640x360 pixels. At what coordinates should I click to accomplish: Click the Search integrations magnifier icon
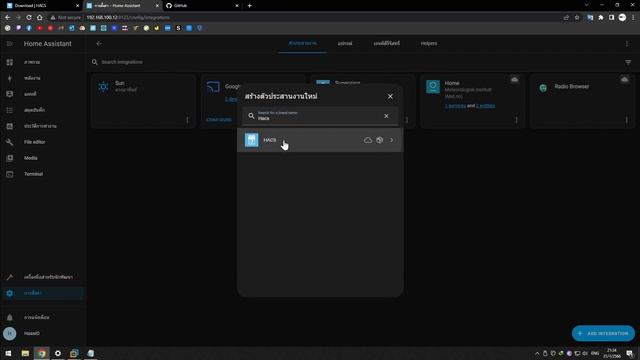(x=94, y=62)
